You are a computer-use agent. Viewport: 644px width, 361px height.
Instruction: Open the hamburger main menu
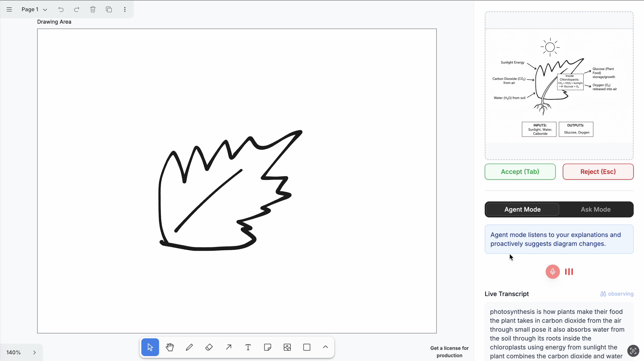click(9, 10)
